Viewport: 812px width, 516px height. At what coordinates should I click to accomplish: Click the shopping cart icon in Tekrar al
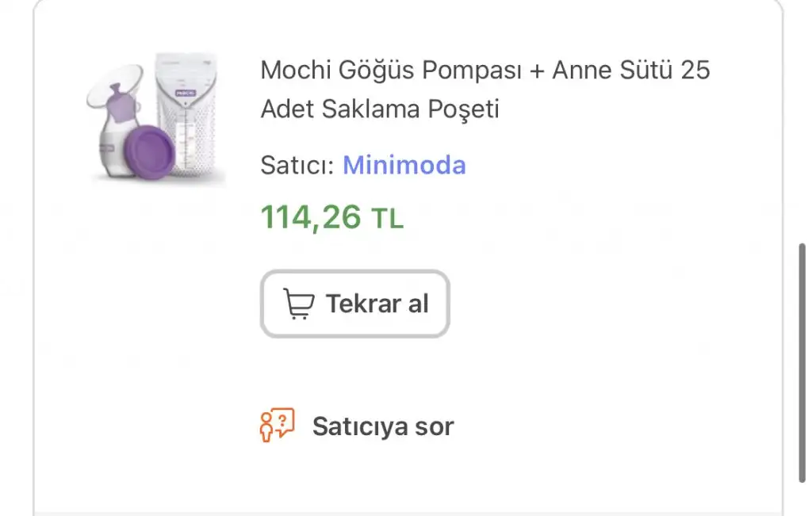tap(298, 304)
